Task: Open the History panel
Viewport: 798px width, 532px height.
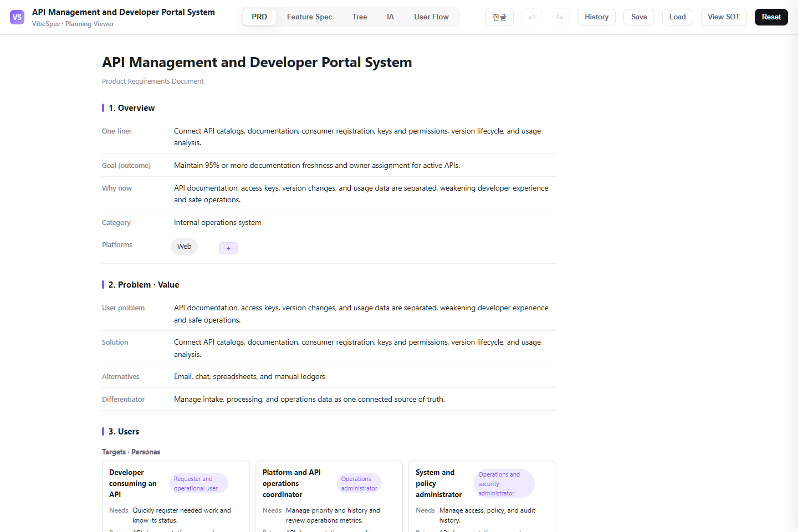Action: (596, 17)
